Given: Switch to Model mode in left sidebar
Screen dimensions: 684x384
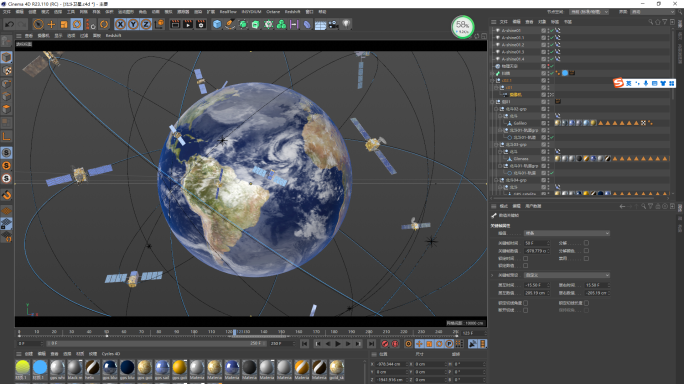Looking at the screenshot, I should pyautogui.click(x=7, y=57).
